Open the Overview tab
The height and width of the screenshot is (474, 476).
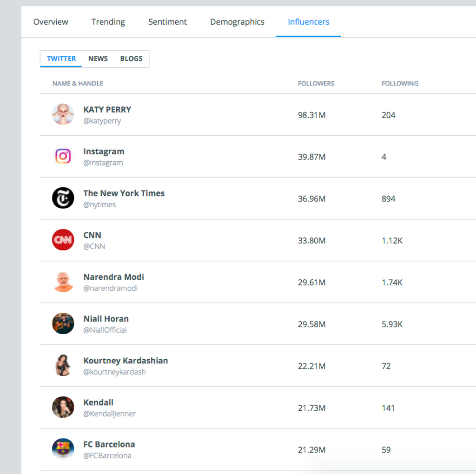[x=51, y=22]
